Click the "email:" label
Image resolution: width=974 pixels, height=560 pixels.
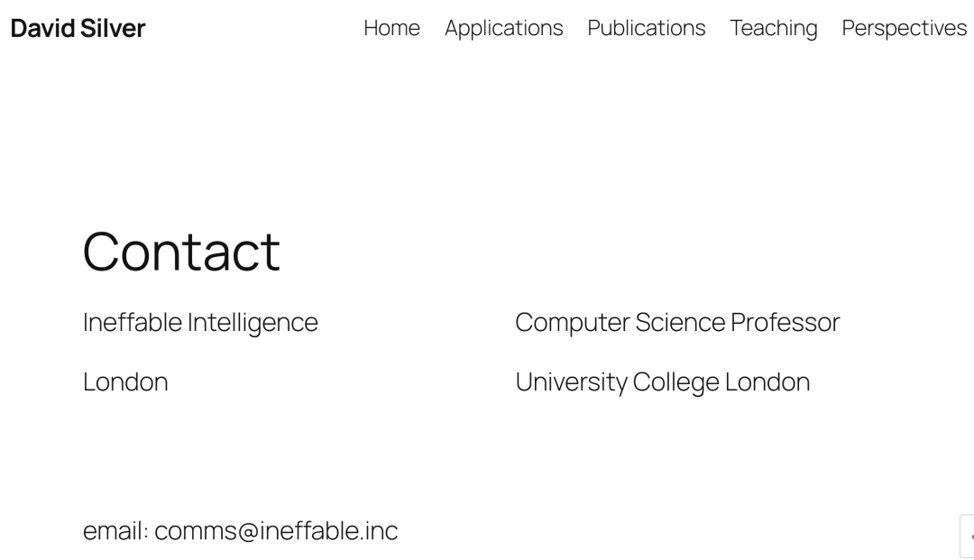tap(115, 531)
